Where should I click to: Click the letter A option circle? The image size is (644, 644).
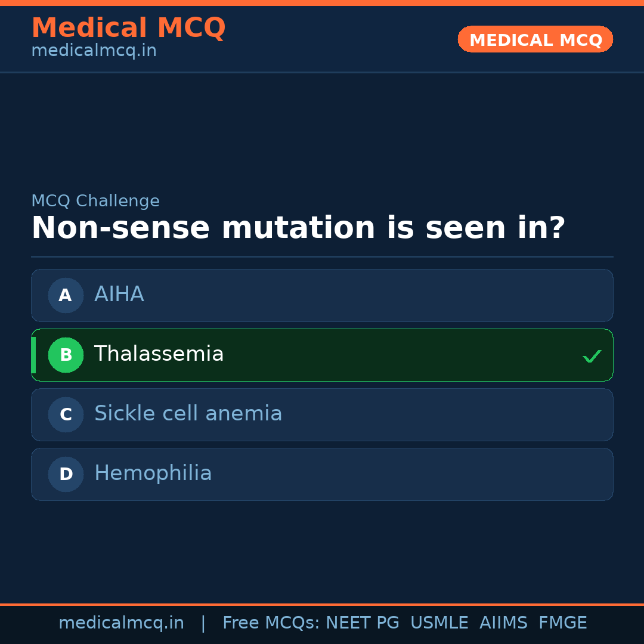coord(66,295)
